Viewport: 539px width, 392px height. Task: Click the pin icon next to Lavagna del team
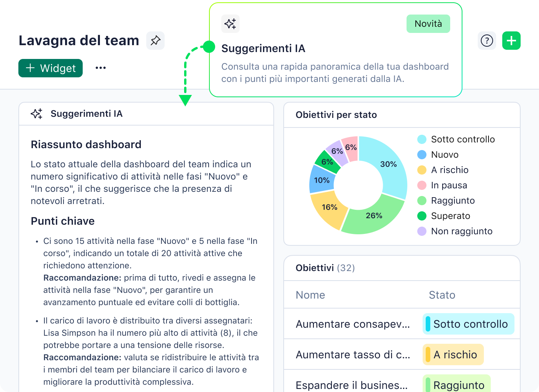155,40
